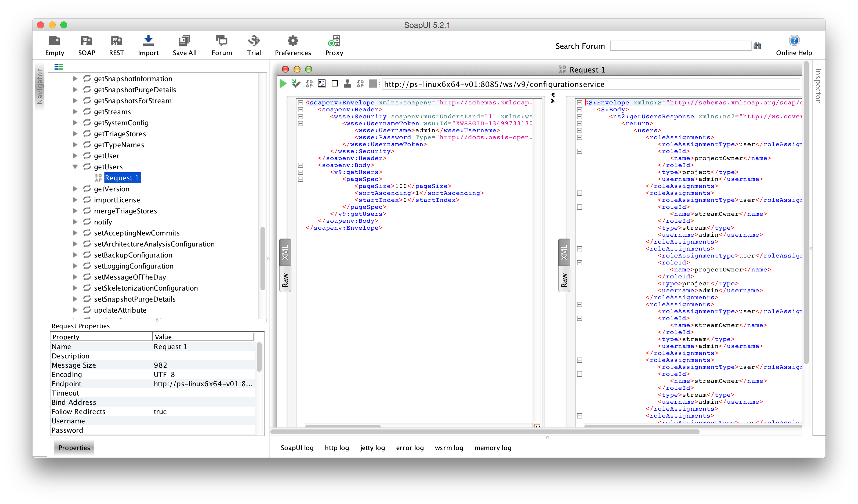This screenshot has width=858, height=504.
Task: Expand the getVersion operation node
Action: [x=75, y=189]
